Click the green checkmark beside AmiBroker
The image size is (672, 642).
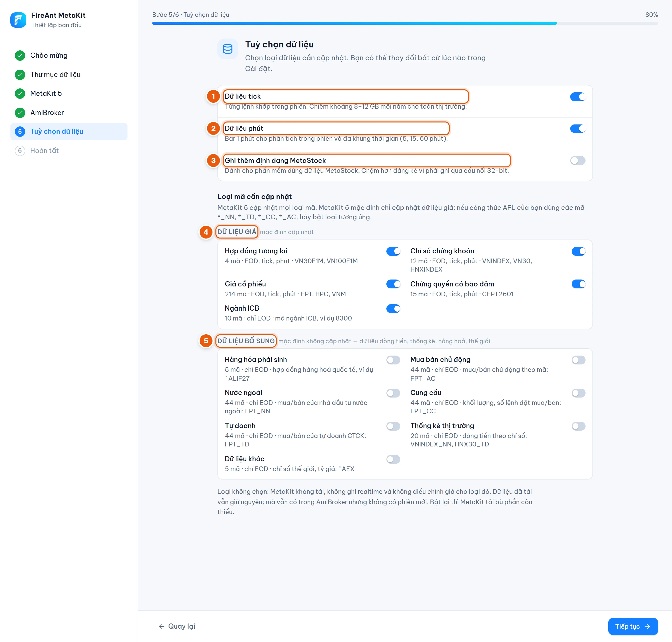[20, 113]
